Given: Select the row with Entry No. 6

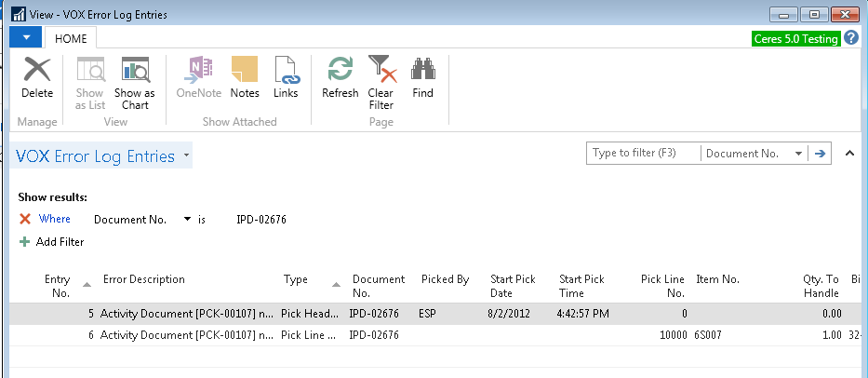Looking at the screenshot, I should point(372,334).
